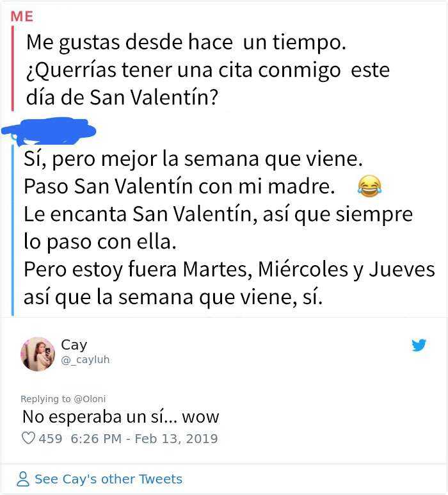Screen dimensions: 448x495
Task: Click the display name Cay
Action: pos(74,345)
